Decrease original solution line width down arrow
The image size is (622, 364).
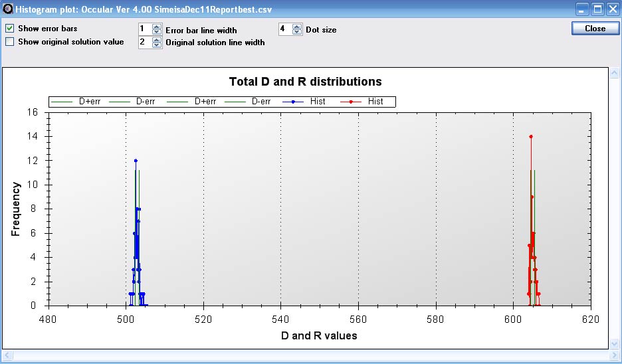click(x=157, y=45)
